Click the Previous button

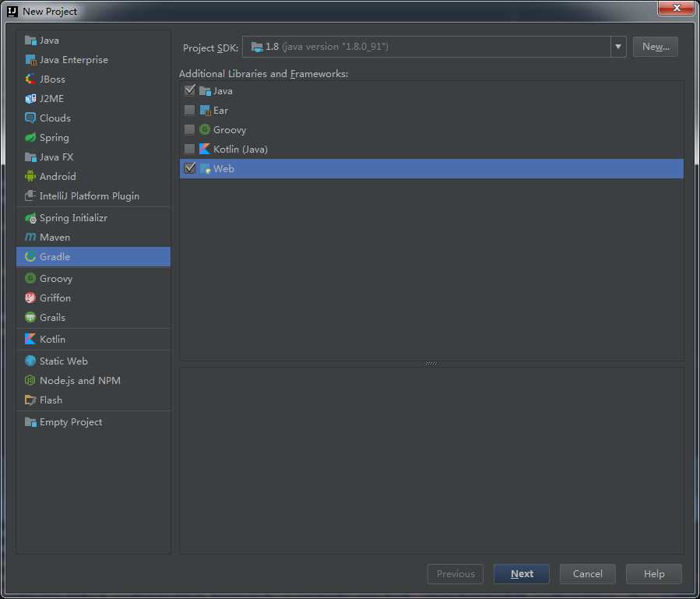click(x=456, y=574)
